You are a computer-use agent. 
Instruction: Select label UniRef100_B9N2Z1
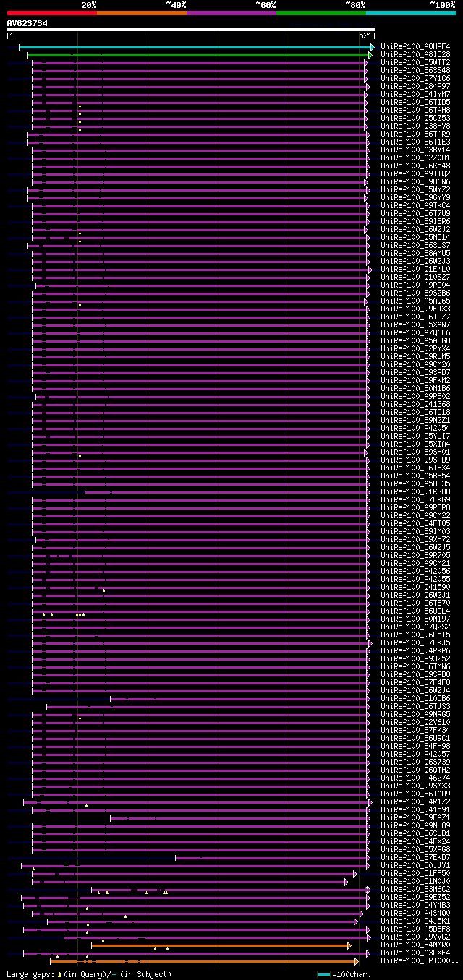(415, 421)
